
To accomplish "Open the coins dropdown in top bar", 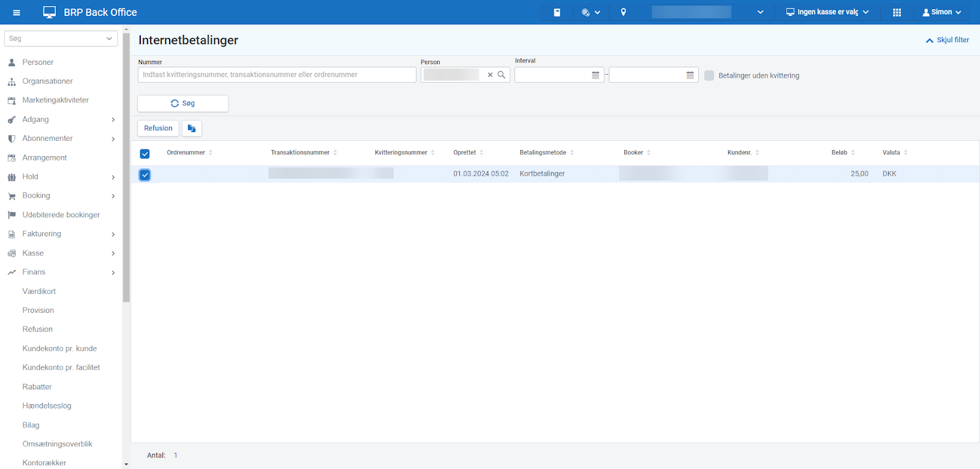I will [590, 12].
